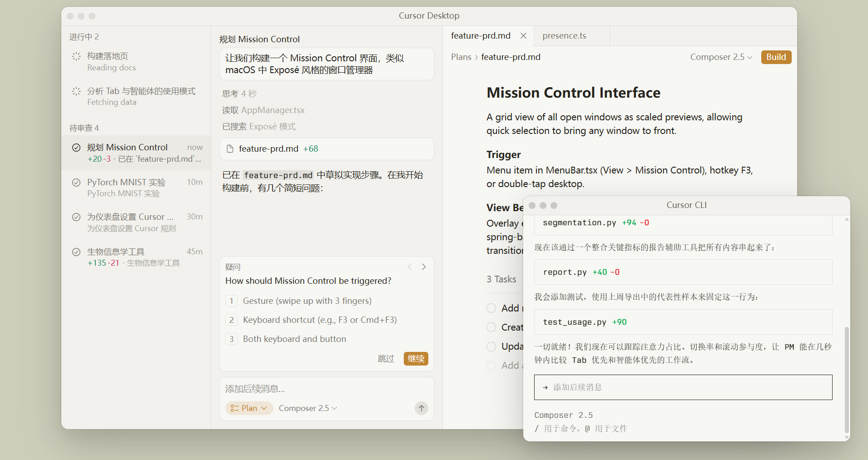Go to previous question with left chevron
868x460 pixels.
(x=410, y=267)
